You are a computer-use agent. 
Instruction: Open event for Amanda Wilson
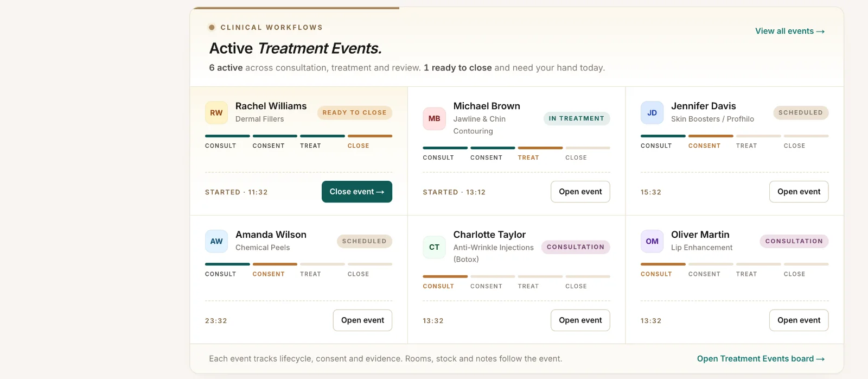[x=362, y=320]
